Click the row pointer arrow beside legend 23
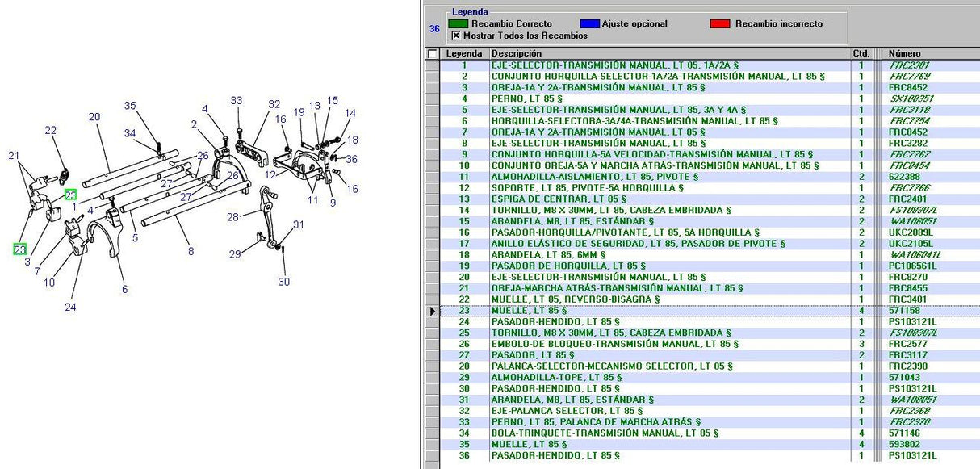This screenshot has width=980, height=469. 432,311
